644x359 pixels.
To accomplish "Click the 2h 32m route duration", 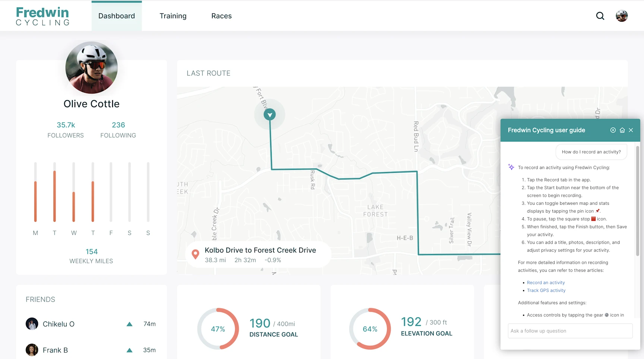I will click(245, 260).
